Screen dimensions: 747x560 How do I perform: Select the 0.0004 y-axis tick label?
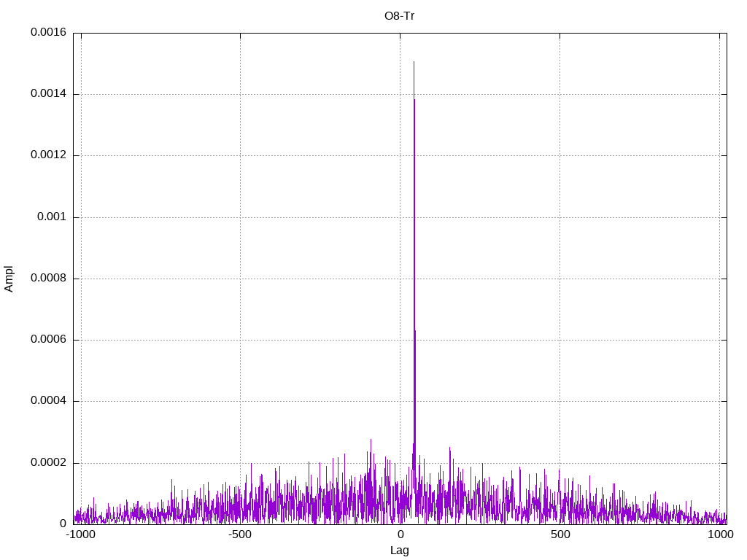pyautogui.click(x=48, y=401)
